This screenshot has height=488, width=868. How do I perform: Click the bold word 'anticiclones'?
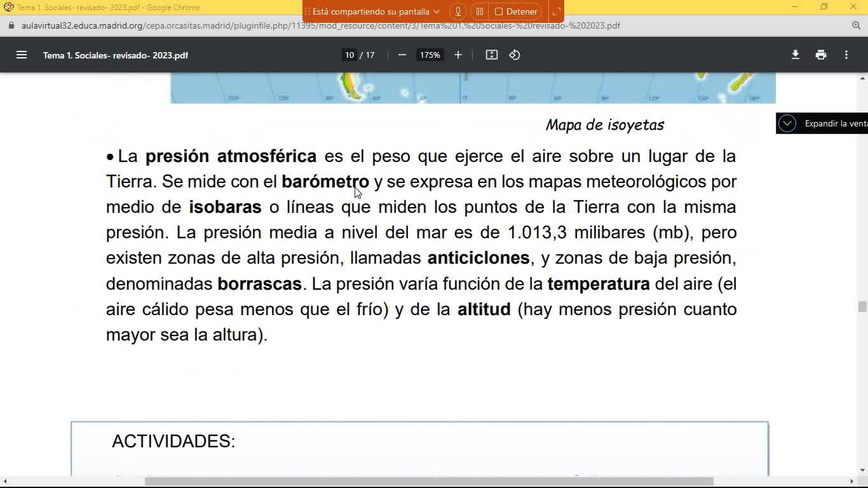tap(478, 258)
